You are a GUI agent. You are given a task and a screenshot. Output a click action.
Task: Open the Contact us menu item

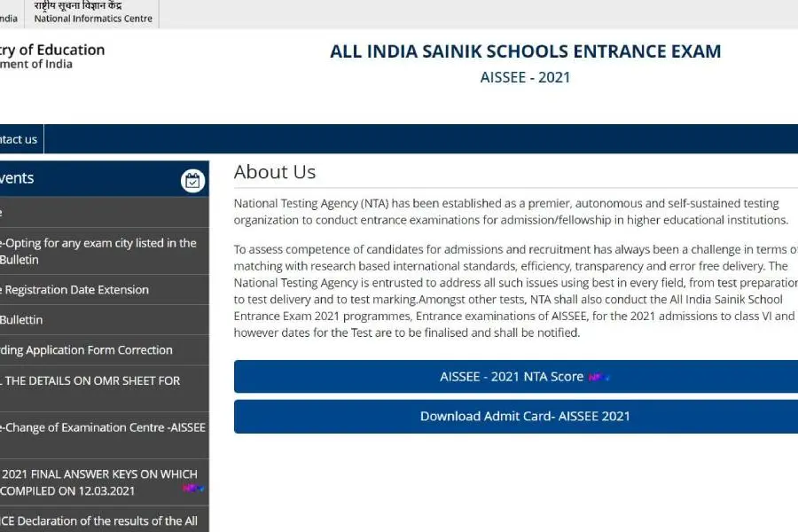coord(18,139)
